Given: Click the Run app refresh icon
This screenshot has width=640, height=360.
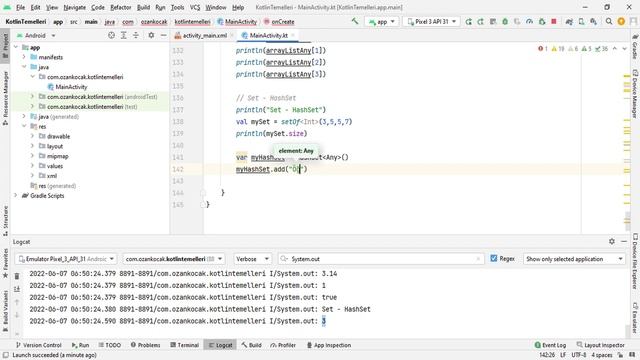Looking at the screenshot, I should pyautogui.click(x=469, y=22).
